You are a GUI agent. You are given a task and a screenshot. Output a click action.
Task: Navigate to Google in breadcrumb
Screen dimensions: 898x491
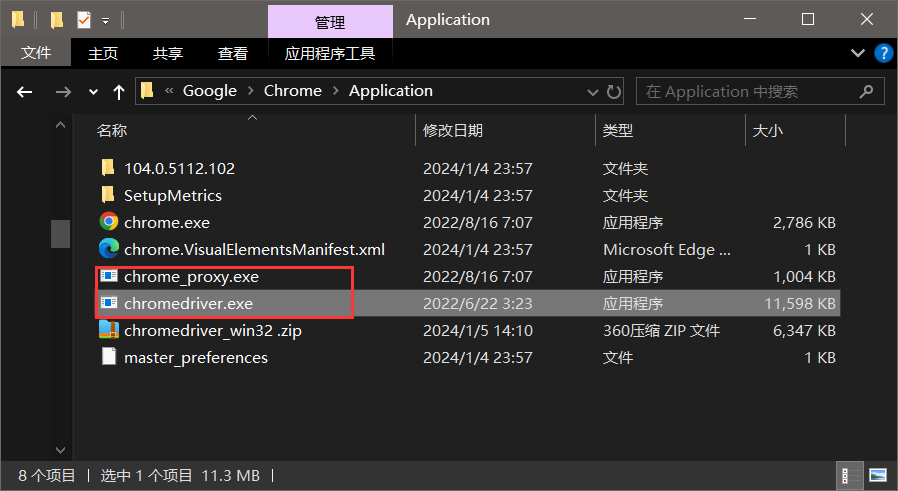point(210,91)
